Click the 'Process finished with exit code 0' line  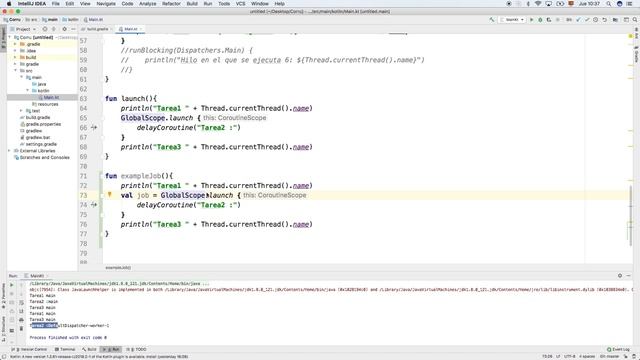68,338
